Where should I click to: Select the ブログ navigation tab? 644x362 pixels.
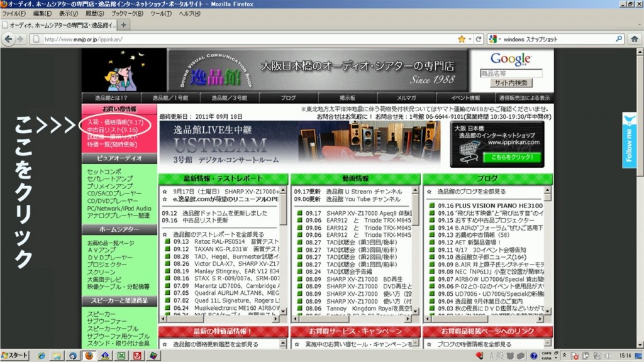click(x=288, y=98)
